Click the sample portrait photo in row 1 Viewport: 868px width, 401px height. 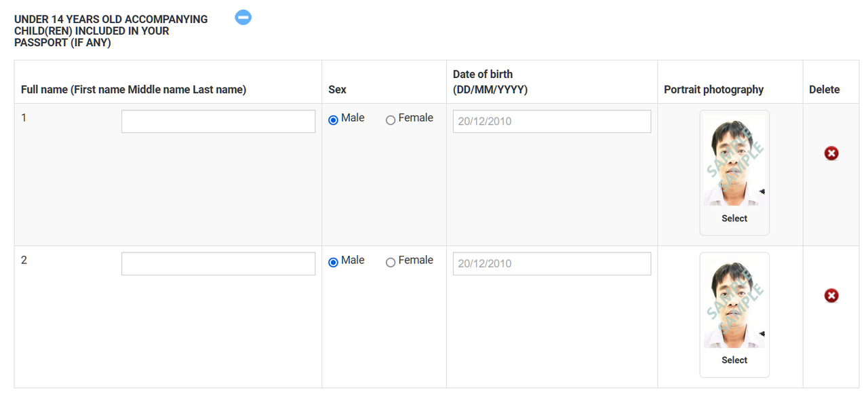tap(734, 160)
